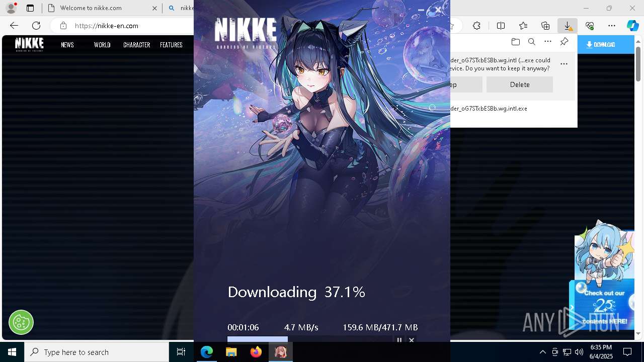Screen dimensions: 644x362
Task: Show hidden system tray icons
Action: pos(542,352)
